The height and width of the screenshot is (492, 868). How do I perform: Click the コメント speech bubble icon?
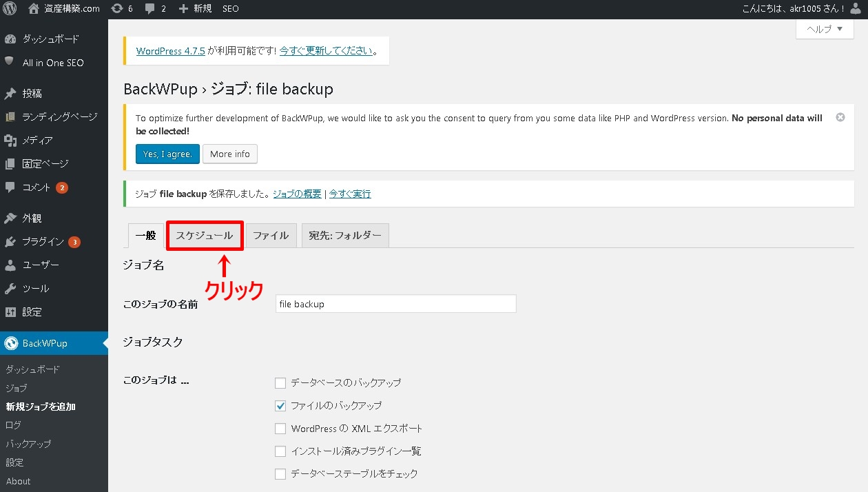[x=10, y=187]
